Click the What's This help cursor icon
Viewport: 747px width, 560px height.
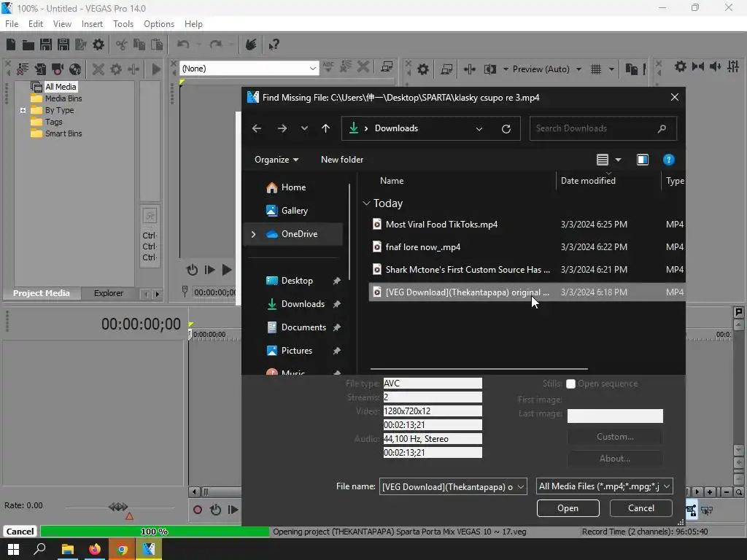point(274,44)
